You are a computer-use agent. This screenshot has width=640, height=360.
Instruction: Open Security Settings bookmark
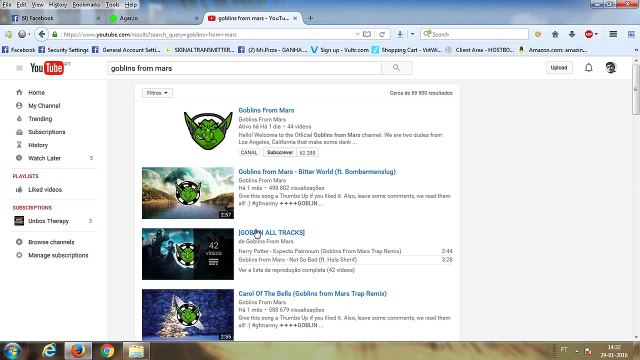tap(63, 50)
